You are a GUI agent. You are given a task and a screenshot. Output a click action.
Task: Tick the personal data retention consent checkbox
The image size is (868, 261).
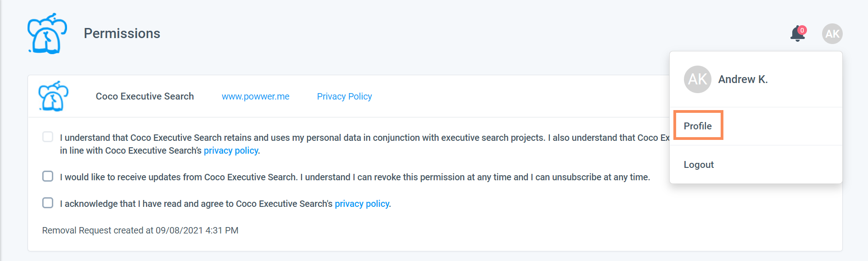pos(48,137)
